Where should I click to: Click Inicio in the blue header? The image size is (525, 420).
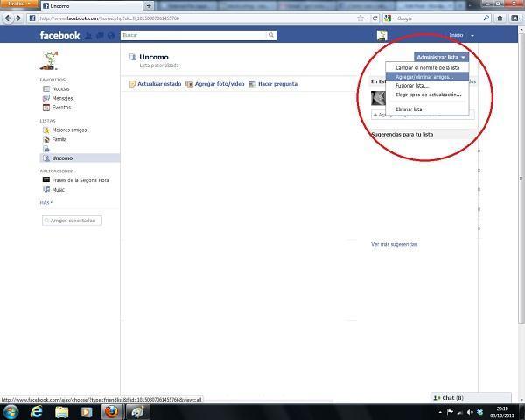456,35
